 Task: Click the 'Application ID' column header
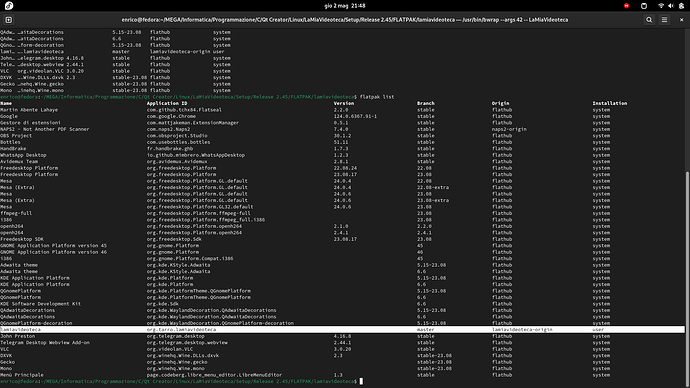167,103
